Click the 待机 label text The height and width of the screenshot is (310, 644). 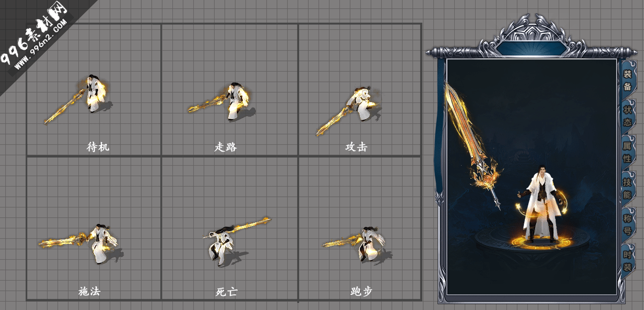point(98,147)
